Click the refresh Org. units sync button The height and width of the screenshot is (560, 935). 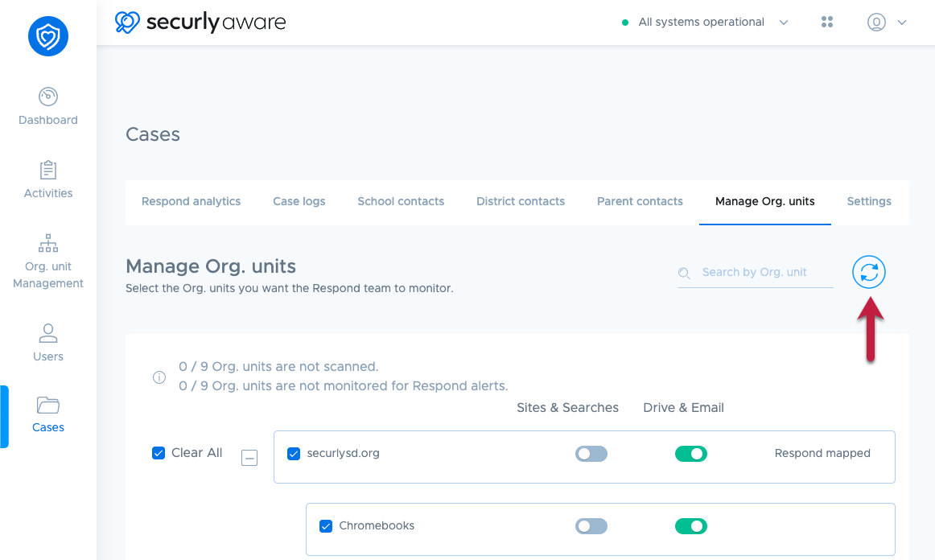point(869,272)
